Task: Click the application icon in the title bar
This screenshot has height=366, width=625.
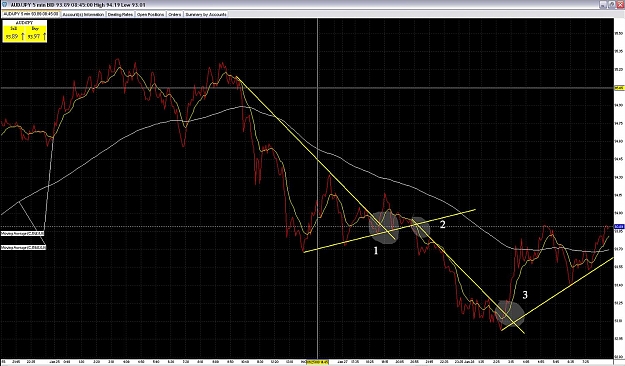Action: [4, 5]
